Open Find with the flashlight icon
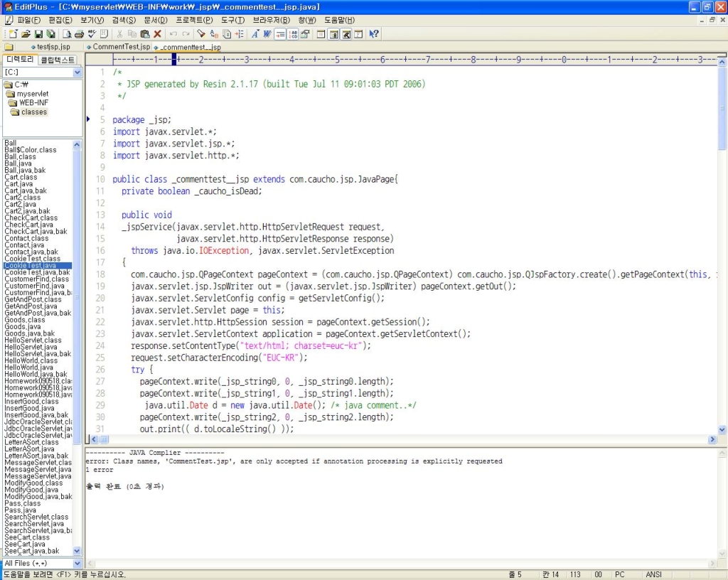 click(201, 34)
